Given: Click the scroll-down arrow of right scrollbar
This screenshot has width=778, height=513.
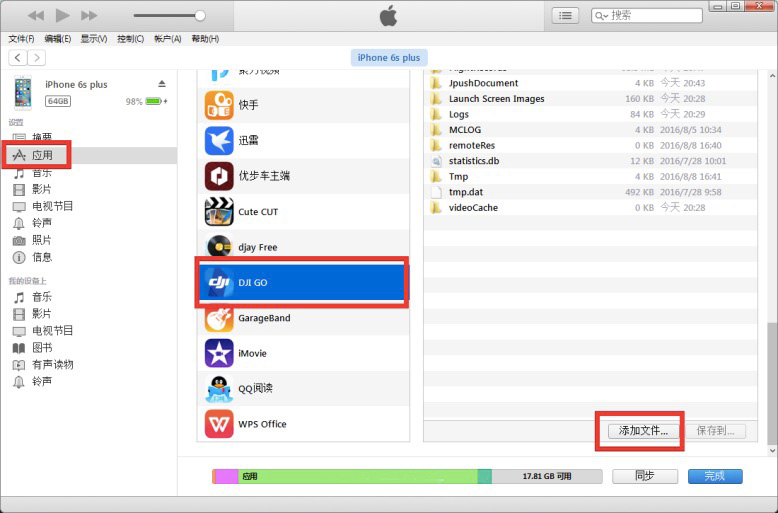Looking at the screenshot, I should (x=772, y=450).
